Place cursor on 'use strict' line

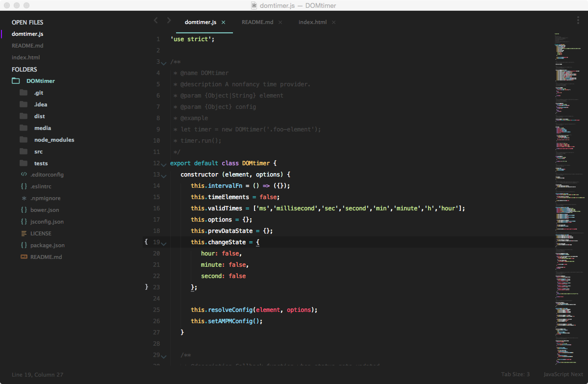pyautogui.click(x=192, y=39)
